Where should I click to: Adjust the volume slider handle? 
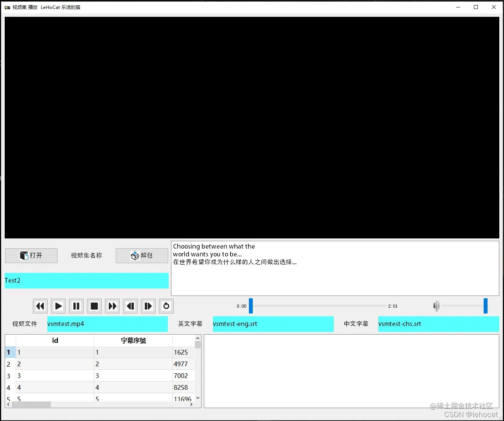click(x=485, y=306)
